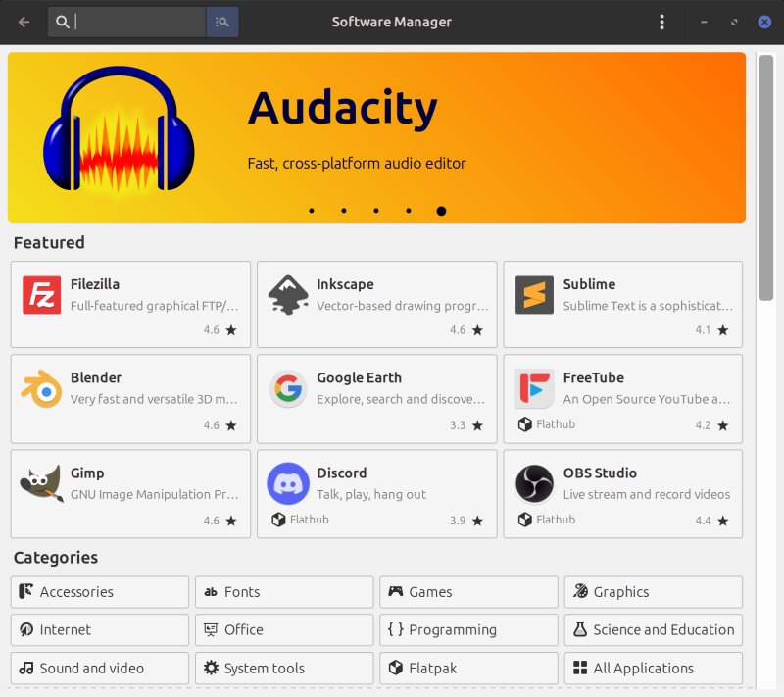Click the FreeTube app title
This screenshot has height=697, width=784.
click(x=594, y=377)
